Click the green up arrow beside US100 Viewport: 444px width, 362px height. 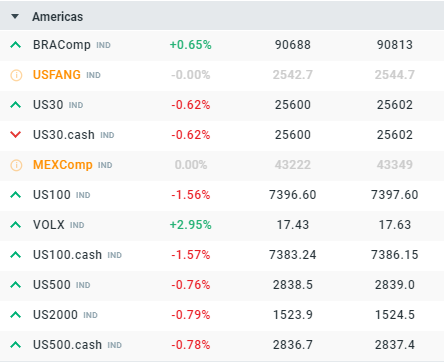pos(16,195)
